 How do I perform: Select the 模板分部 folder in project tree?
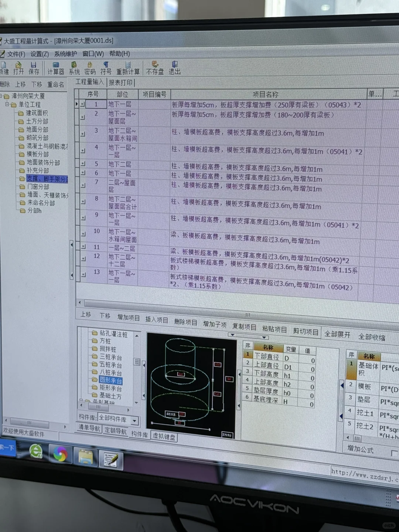pos(34,154)
